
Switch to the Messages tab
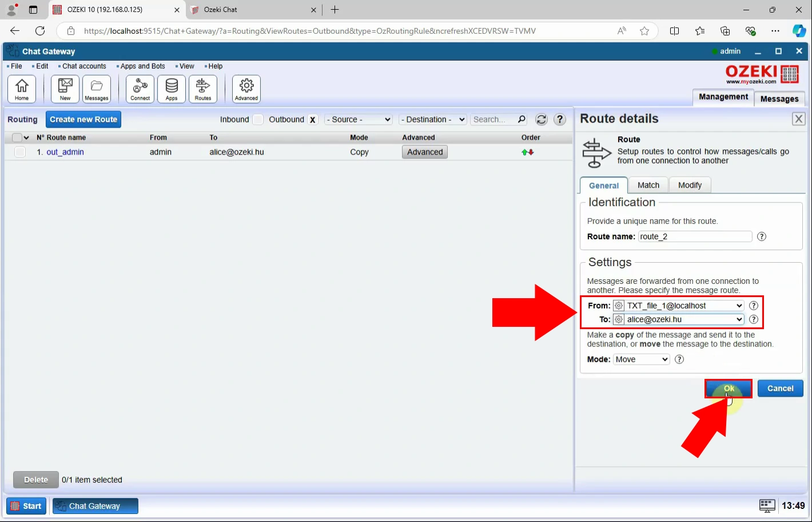(779, 98)
